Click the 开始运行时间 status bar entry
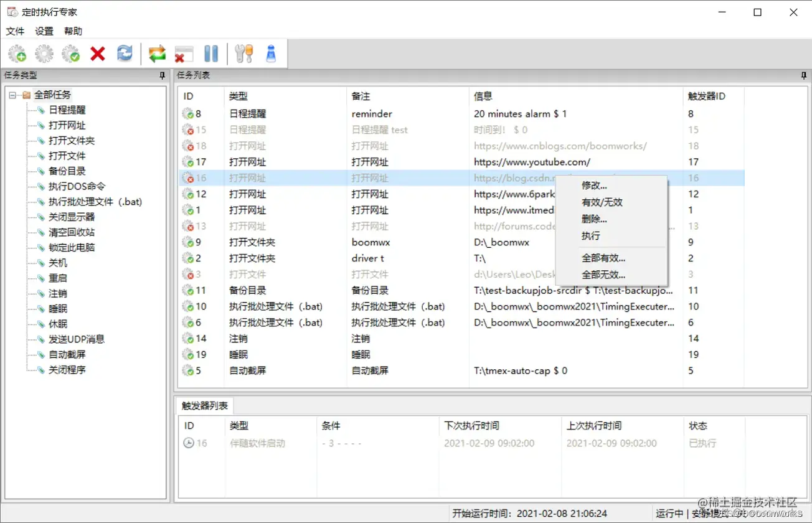This screenshot has width=812, height=523. pos(529,514)
